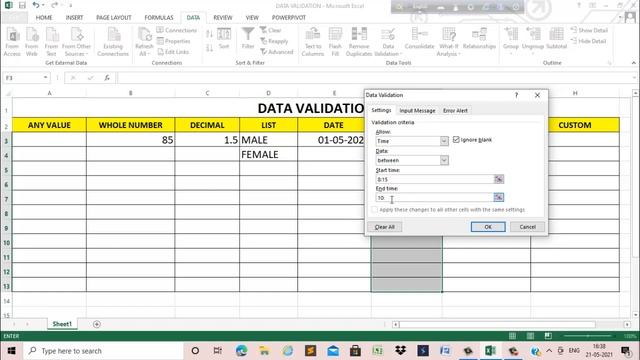Screen dimensions: 640x360
Task: Expand the Allow dropdown showing Time
Action: point(444,141)
